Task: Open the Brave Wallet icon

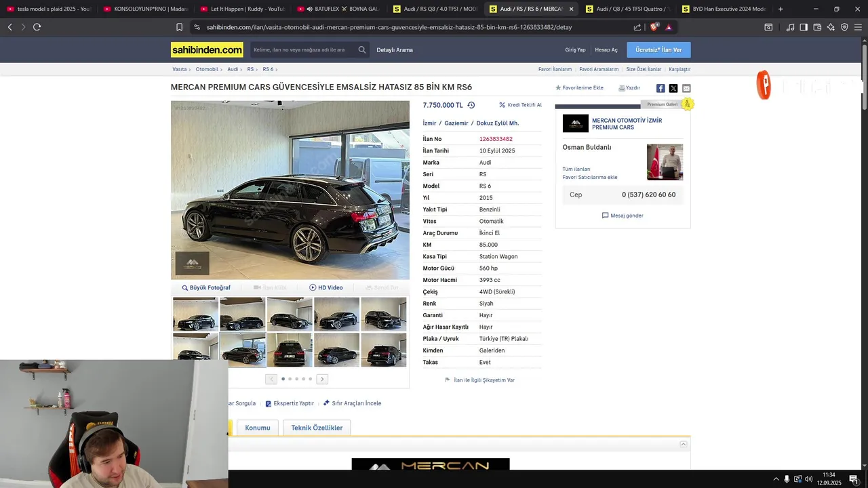Action: (817, 27)
